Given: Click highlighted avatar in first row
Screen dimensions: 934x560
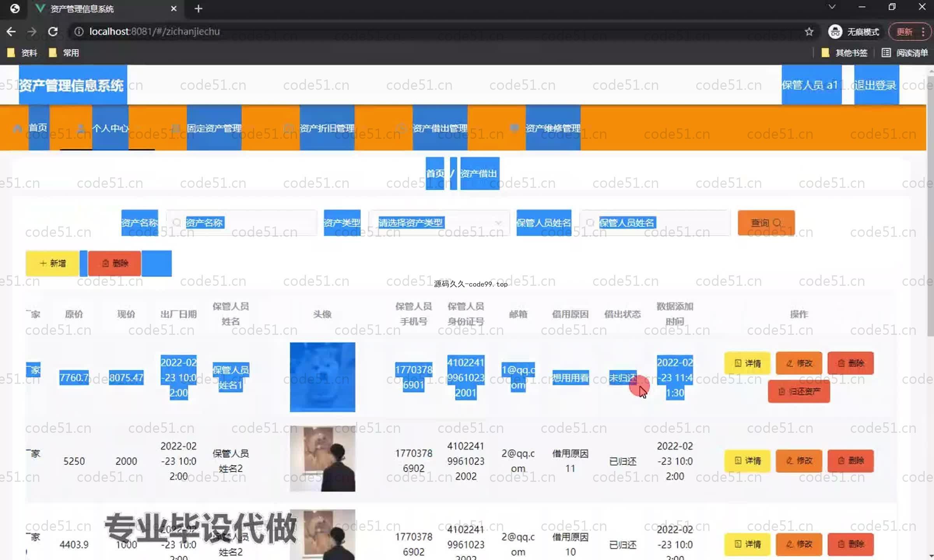Looking at the screenshot, I should coord(322,377).
